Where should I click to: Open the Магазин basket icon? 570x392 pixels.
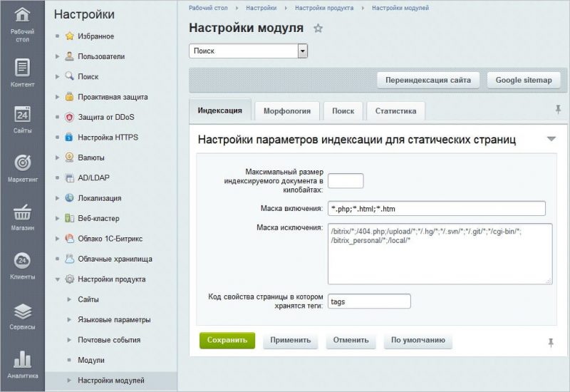pos(22,216)
